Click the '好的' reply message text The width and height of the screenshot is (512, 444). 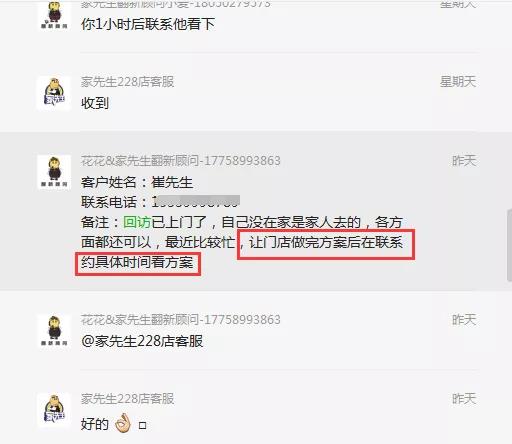[95, 424]
